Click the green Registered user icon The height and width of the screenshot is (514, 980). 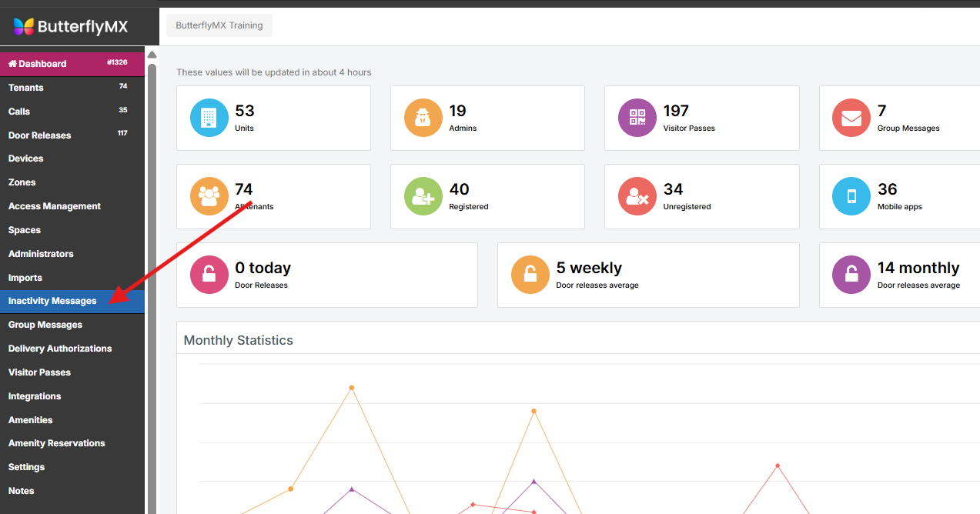(423, 196)
